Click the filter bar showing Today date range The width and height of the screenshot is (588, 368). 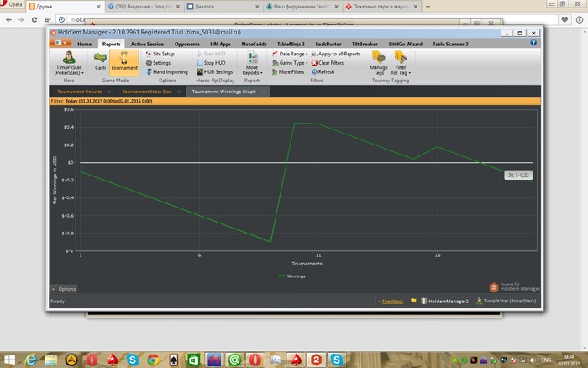click(295, 101)
